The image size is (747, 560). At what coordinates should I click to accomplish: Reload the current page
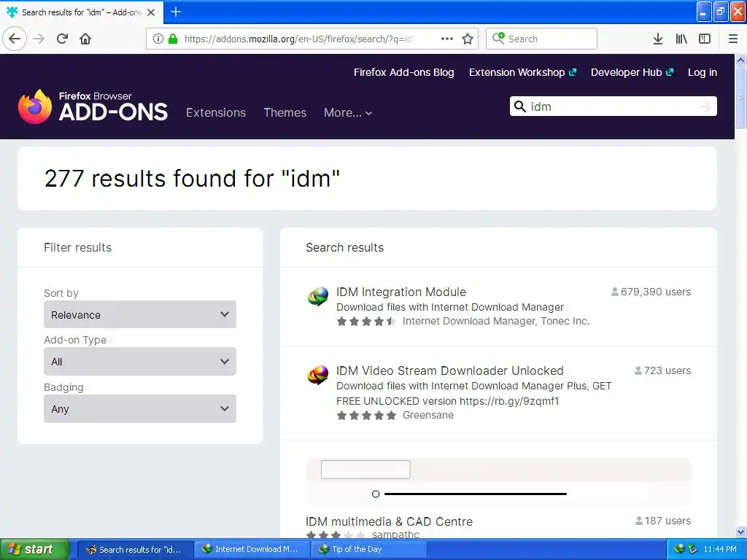click(63, 39)
